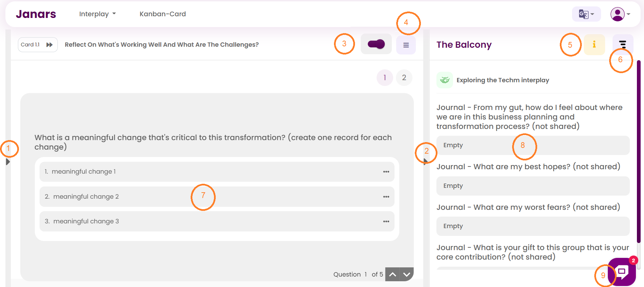644x287 pixels.
Task: Fill the best hopes journal Empty field
Action: [x=533, y=186]
